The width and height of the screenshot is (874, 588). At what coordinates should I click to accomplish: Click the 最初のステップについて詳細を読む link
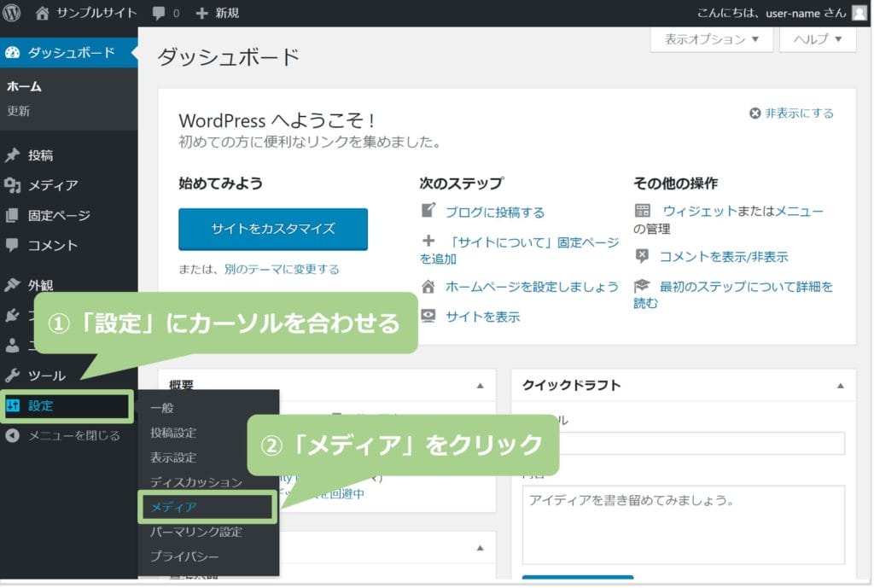(733, 294)
